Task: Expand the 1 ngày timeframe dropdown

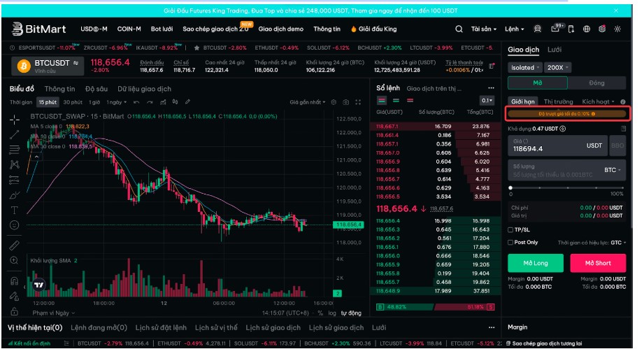Action: click(117, 102)
